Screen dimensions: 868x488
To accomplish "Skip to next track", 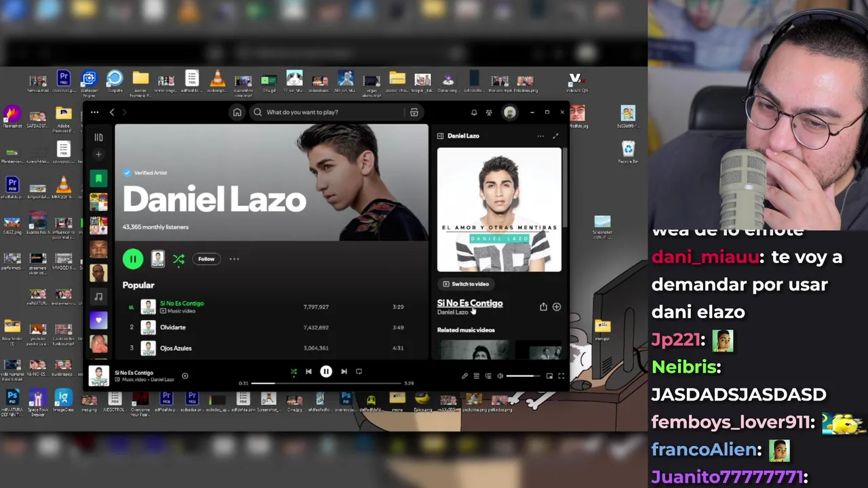I will (344, 371).
